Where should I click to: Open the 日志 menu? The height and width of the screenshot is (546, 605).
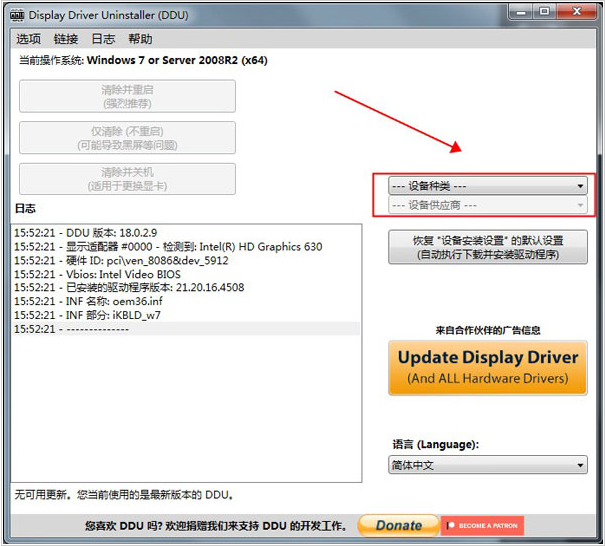pyautogui.click(x=103, y=39)
